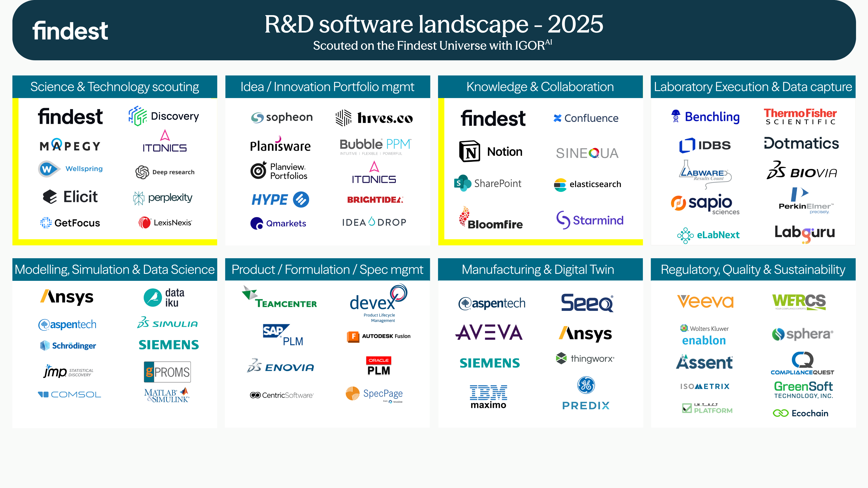
Task: Click the Dotmatics logo
Action: (802, 143)
